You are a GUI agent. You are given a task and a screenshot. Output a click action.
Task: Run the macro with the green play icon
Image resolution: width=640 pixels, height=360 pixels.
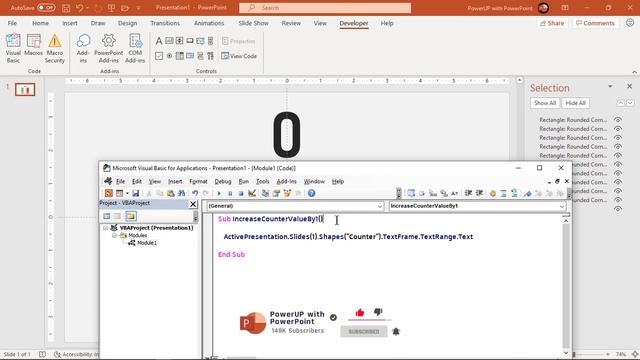point(219,193)
